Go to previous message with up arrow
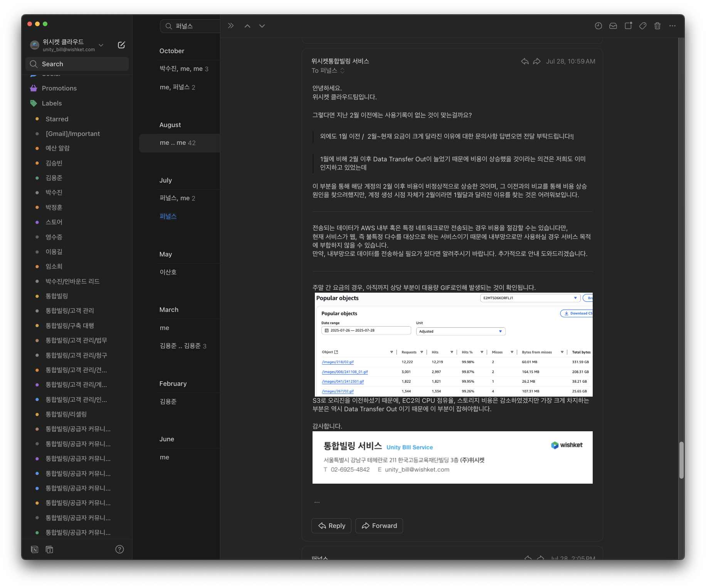 (247, 26)
